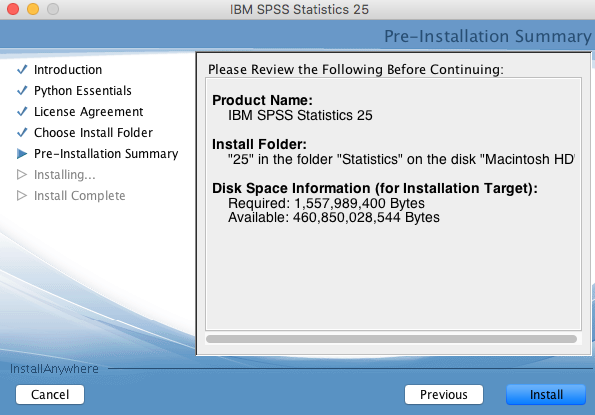
Task: Go back with the Previous button
Action: [444, 395]
